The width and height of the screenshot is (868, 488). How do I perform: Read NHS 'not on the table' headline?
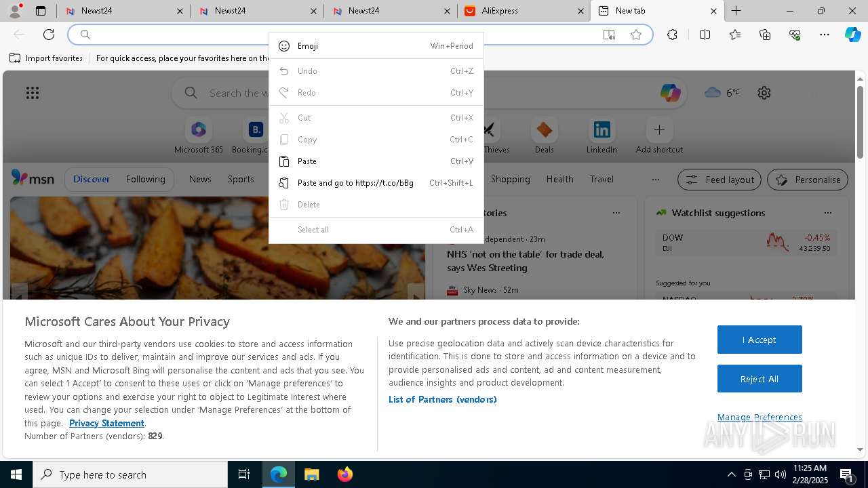[526, 261]
